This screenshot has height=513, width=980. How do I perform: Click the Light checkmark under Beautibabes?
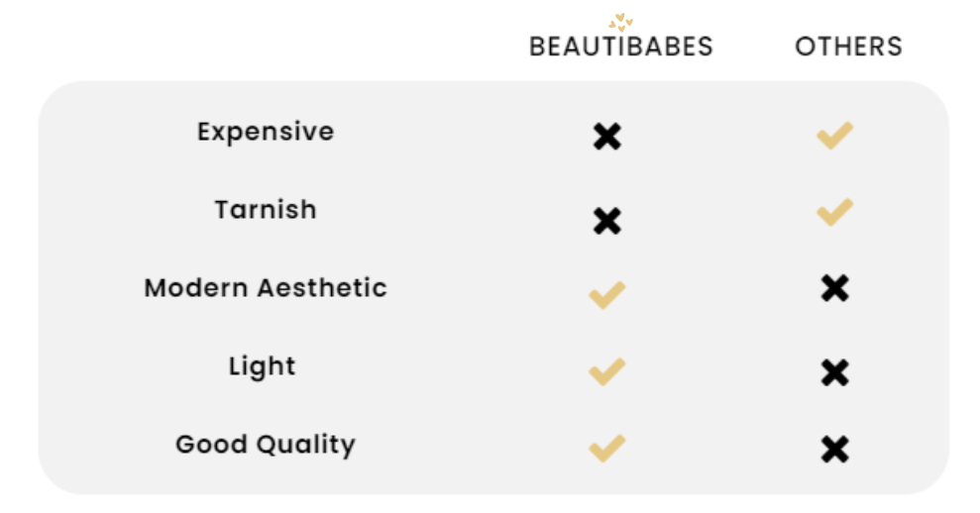coord(606,371)
